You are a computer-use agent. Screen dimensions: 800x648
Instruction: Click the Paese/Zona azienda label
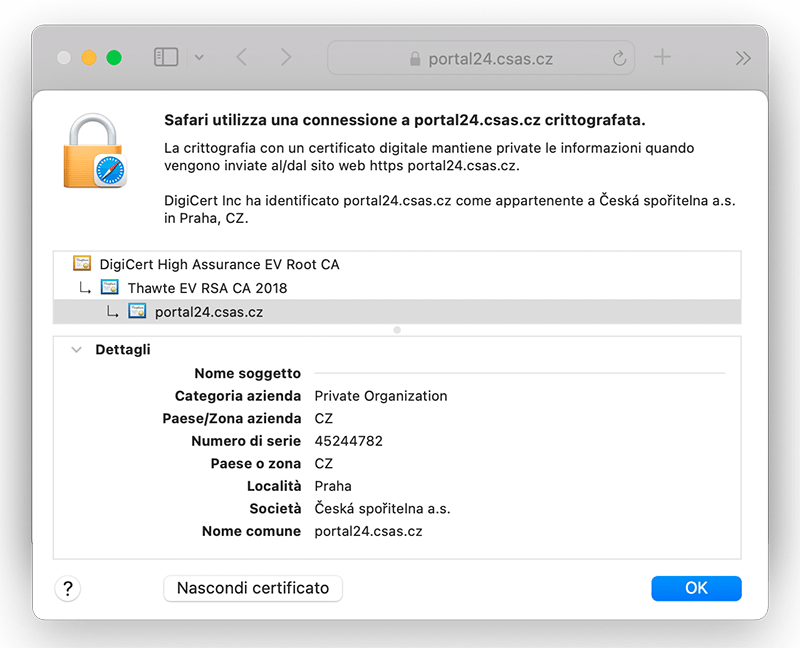pos(232,418)
